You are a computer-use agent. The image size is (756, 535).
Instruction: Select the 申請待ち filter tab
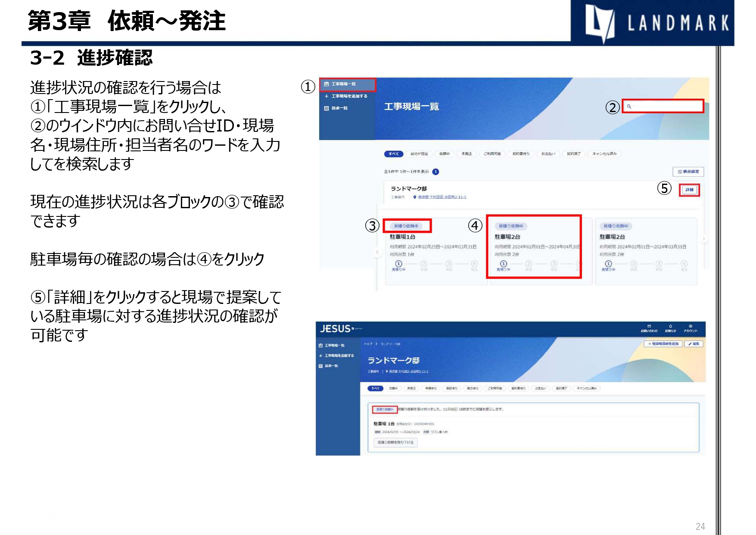431,388
